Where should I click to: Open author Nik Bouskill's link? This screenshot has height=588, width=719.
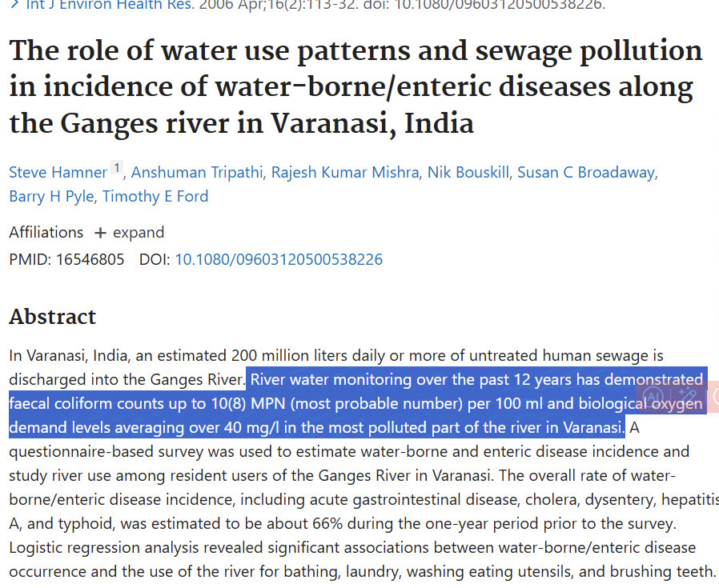(x=468, y=172)
